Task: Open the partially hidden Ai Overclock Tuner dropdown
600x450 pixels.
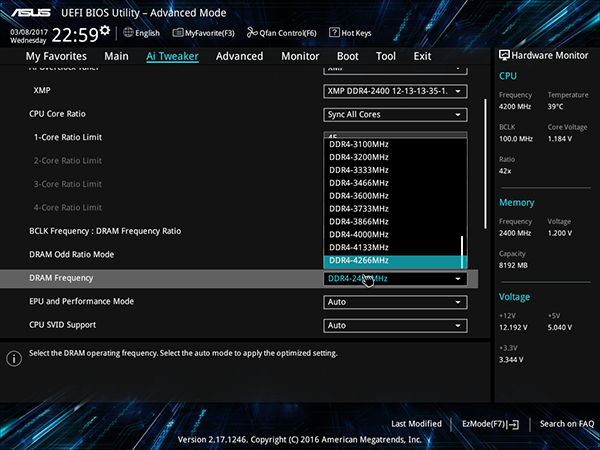Action: pyautogui.click(x=395, y=70)
